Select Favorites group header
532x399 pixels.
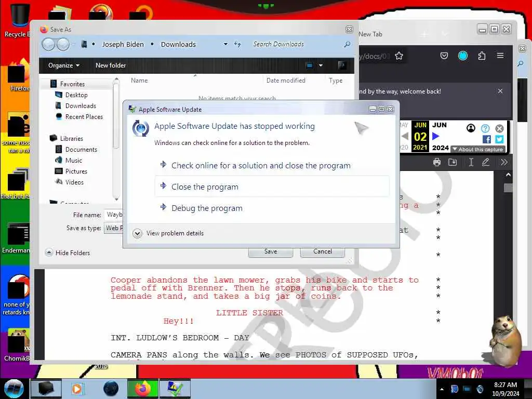pyautogui.click(x=72, y=84)
